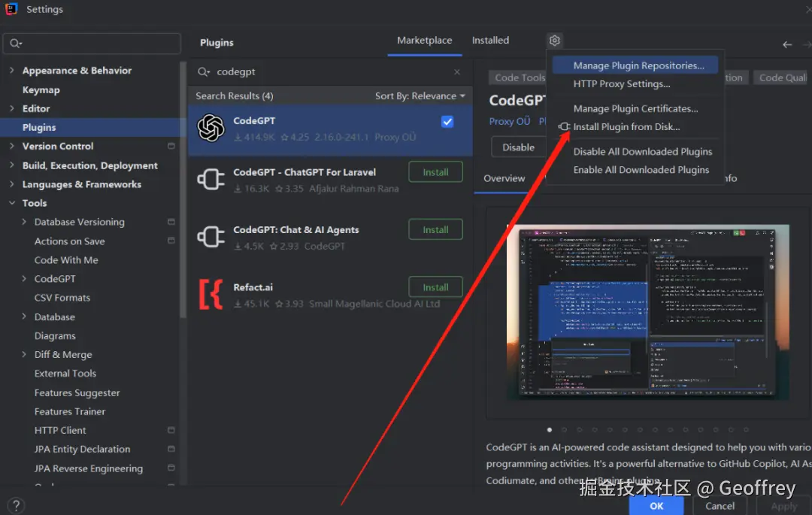This screenshot has width=812, height=515.
Task: Open the Features Trainer settings
Action: click(x=70, y=411)
